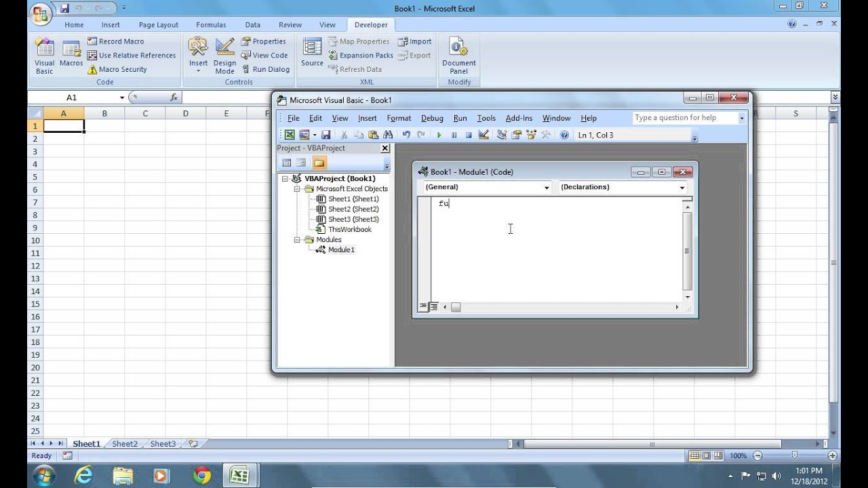
Task: Click the Paste icon in VBA toolbar
Action: tap(373, 135)
